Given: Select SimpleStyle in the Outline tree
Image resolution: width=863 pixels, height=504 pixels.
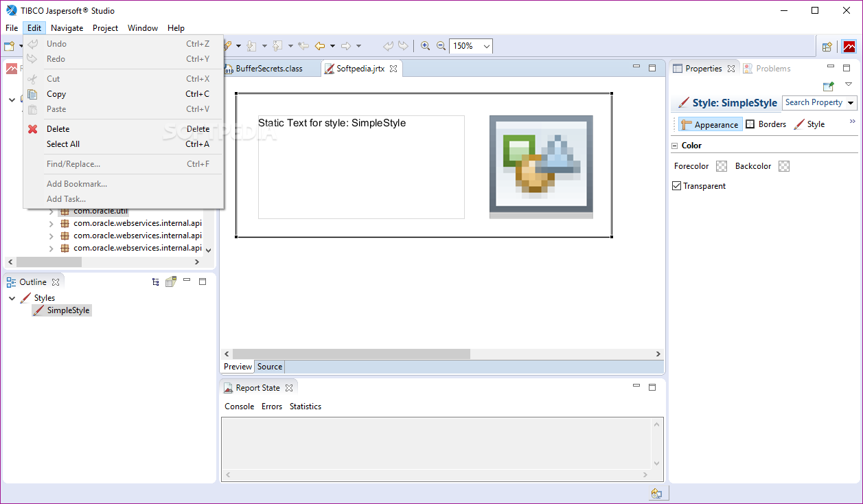Looking at the screenshot, I should pyautogui.click(x=62, y=310).
